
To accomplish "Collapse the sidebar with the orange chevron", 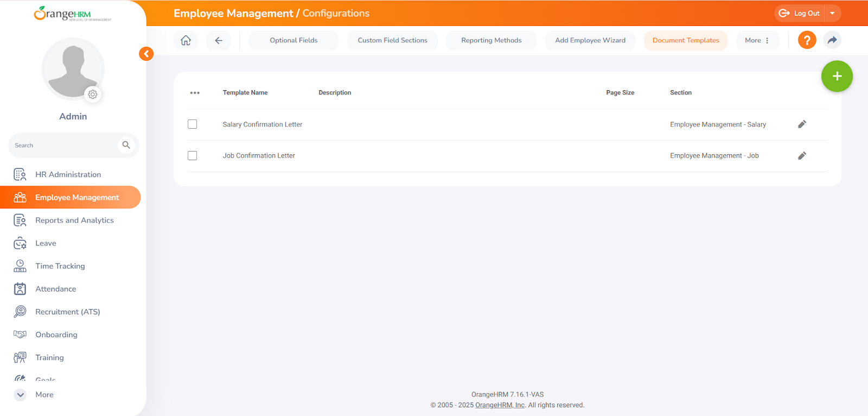I will point(146,54).
